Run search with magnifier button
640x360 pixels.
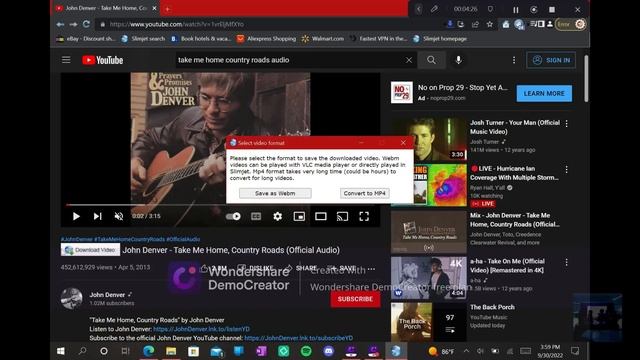coord(431,60)
